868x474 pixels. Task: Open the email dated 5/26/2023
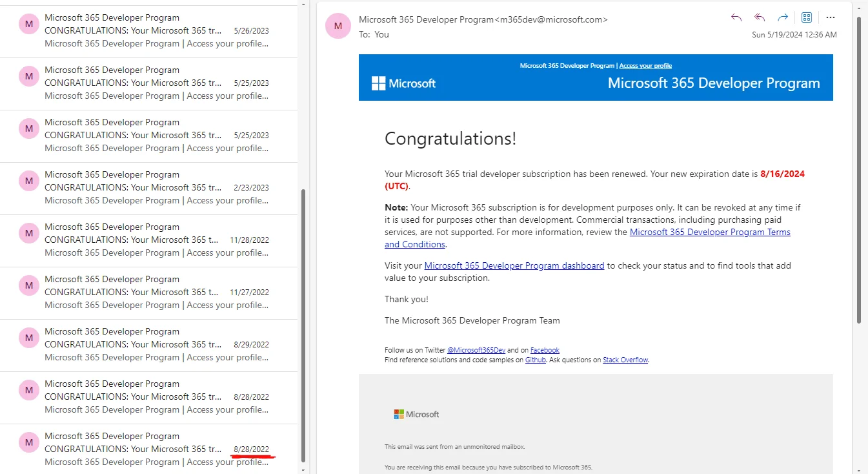(148, 30)
